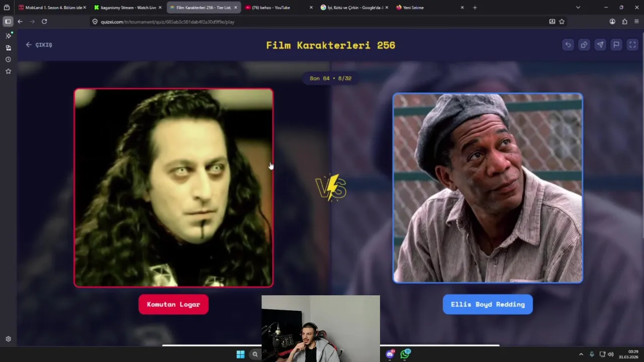The height and width of the screenshot is (362, 644).
Task: Expand the list all tabs chevron
Action: (x=578, y=8)
